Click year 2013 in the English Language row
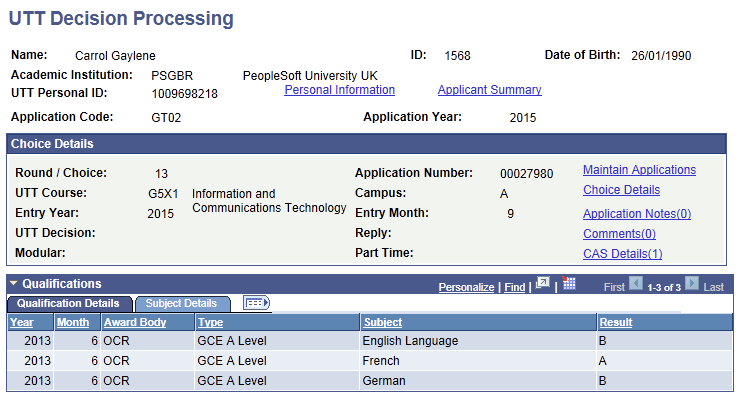 pos(37,341)
